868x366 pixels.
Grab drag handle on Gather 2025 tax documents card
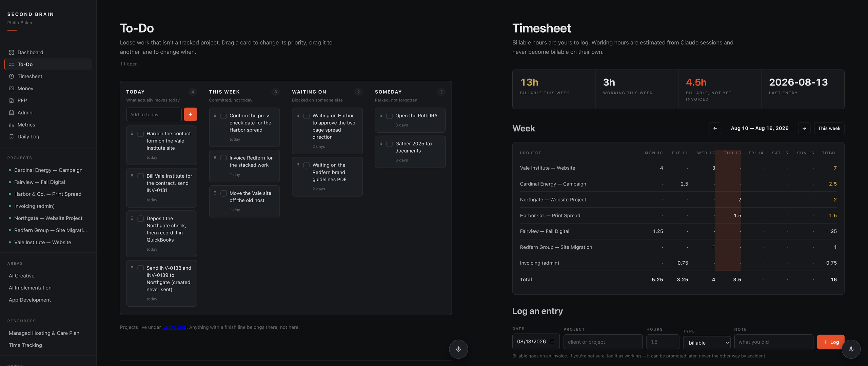tap(381, 143)
